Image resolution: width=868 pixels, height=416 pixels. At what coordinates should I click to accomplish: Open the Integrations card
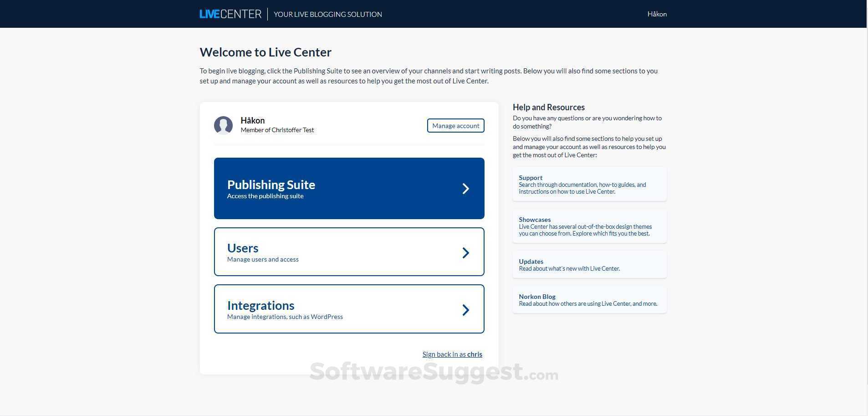pos(349,309)
